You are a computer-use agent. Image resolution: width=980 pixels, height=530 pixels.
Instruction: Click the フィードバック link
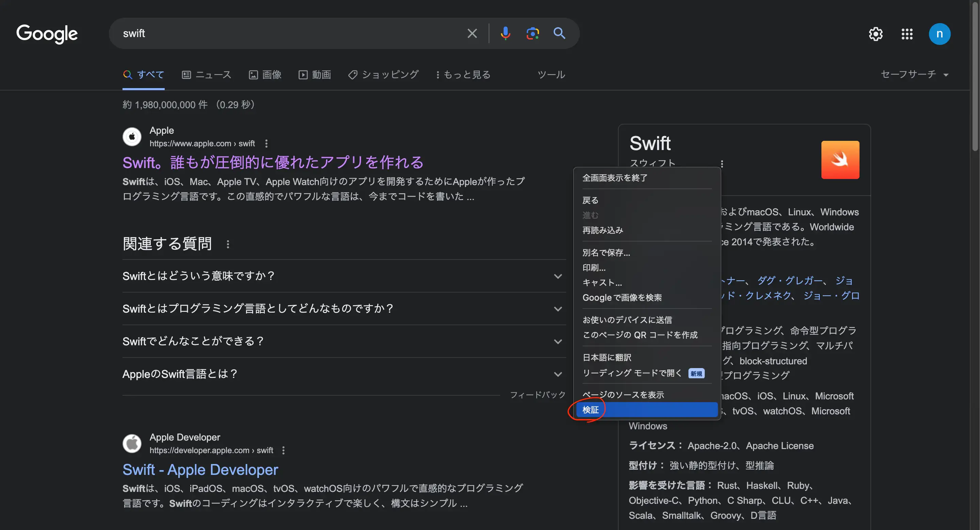click(538, 395)
